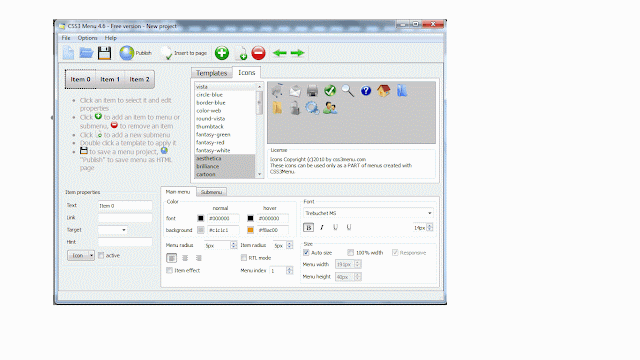Enable the RTL mode checkbox
The image size is (640, 360).
click(x=244, y=258)
